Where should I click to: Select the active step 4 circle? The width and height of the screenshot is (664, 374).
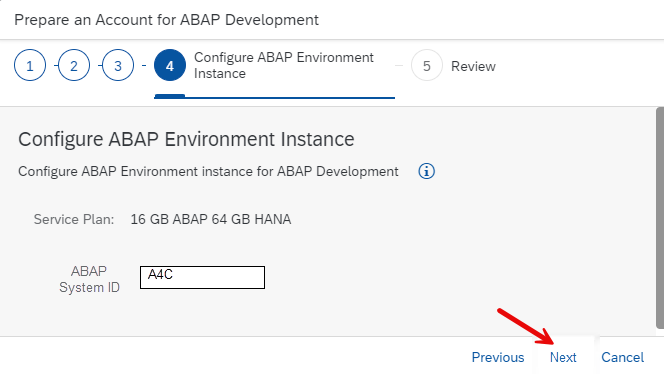(170, 65)
